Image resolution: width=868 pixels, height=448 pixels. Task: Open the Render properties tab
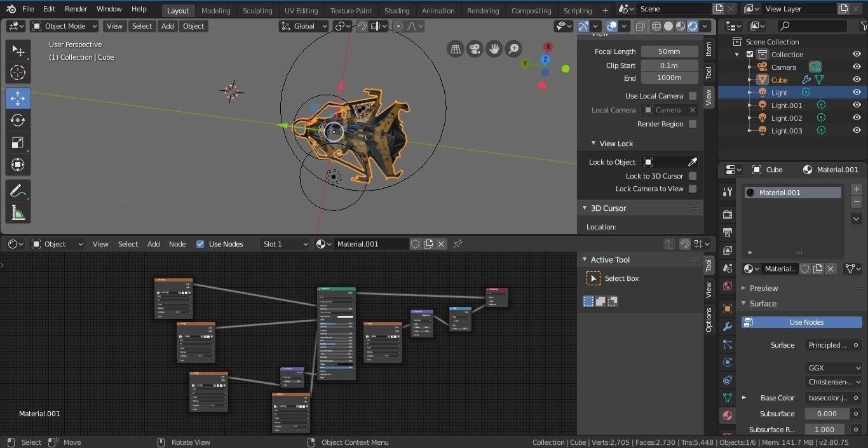coord(728,215)
